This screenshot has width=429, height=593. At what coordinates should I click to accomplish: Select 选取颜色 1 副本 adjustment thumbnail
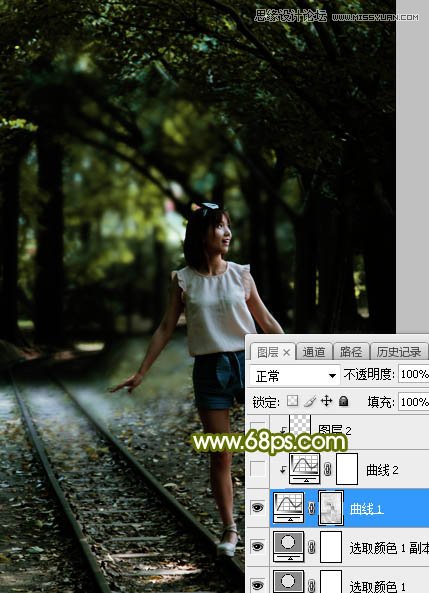tap(288, 546)
